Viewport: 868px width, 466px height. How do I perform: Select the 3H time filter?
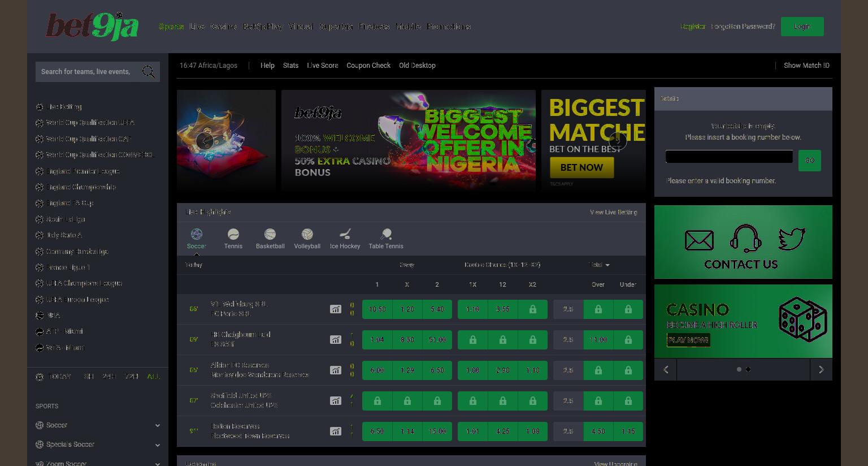[x=89, y=377]
